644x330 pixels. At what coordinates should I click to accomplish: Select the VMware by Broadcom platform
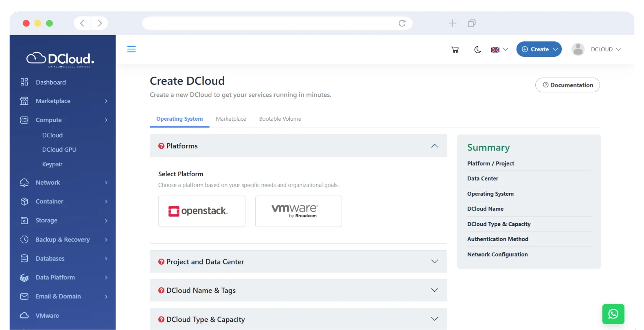[298, 211]
